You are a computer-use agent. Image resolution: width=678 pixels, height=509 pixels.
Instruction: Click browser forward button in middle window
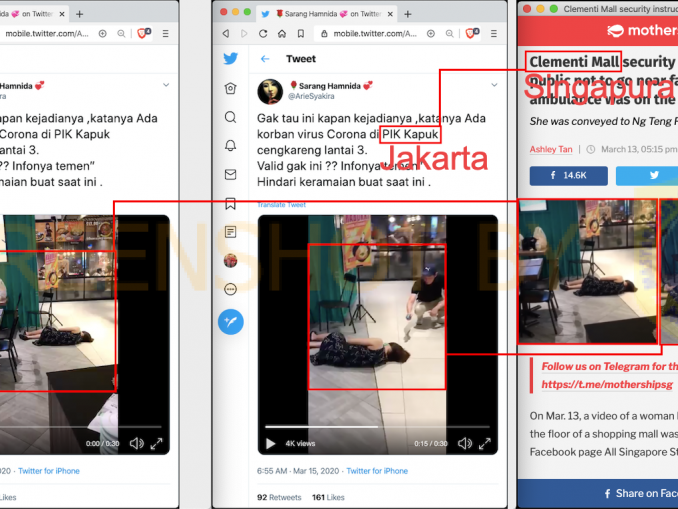[x=244, y=33]
